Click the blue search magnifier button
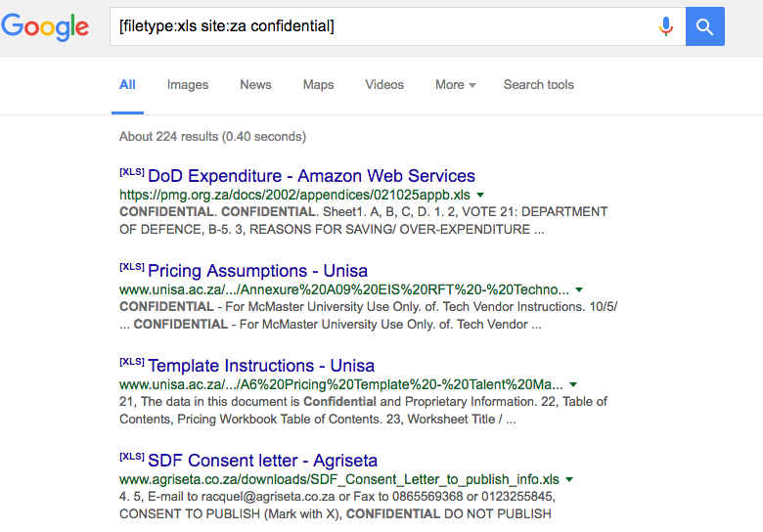This screenshot has width=763, height=532. coord(704,26)
